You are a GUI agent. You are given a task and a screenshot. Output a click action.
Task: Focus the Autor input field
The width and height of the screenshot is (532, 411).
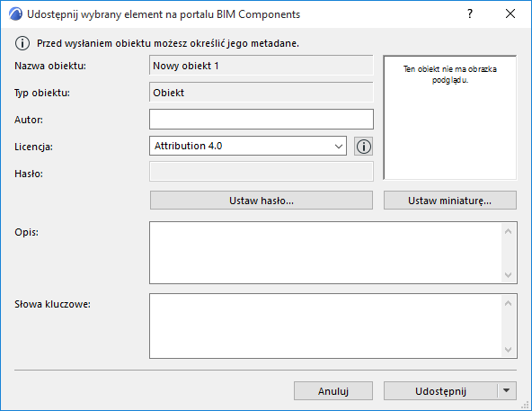coord(262,120)
